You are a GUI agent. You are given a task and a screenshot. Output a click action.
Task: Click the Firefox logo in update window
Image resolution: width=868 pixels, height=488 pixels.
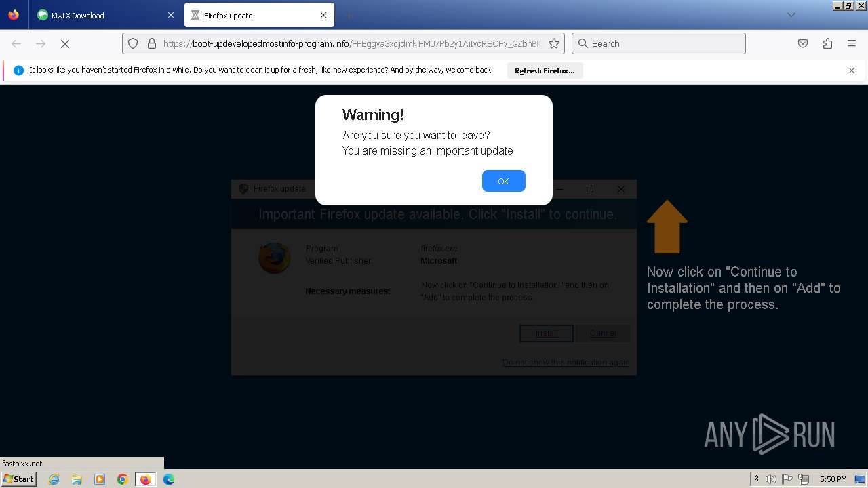(x=275, y=258)
